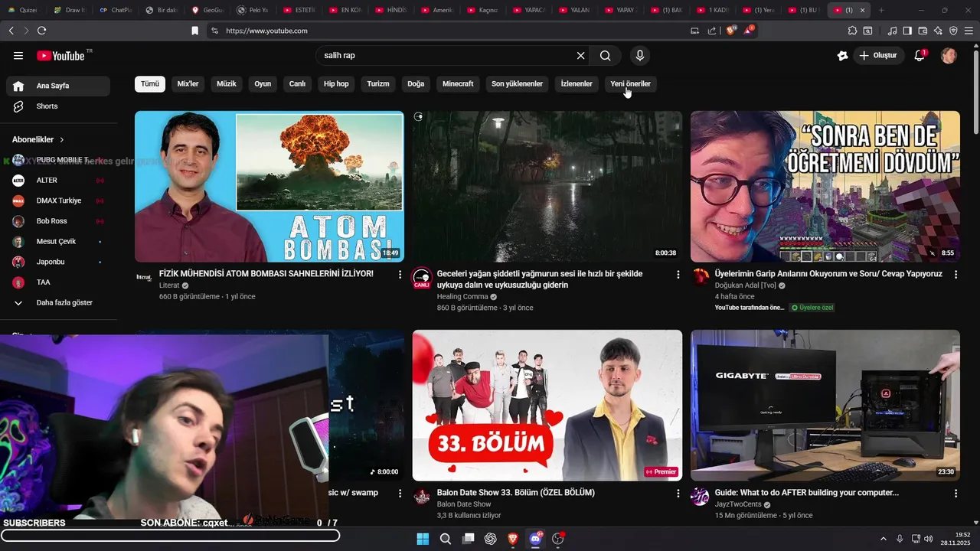Select the Minecraft filter chip

[x=458, y=84]
